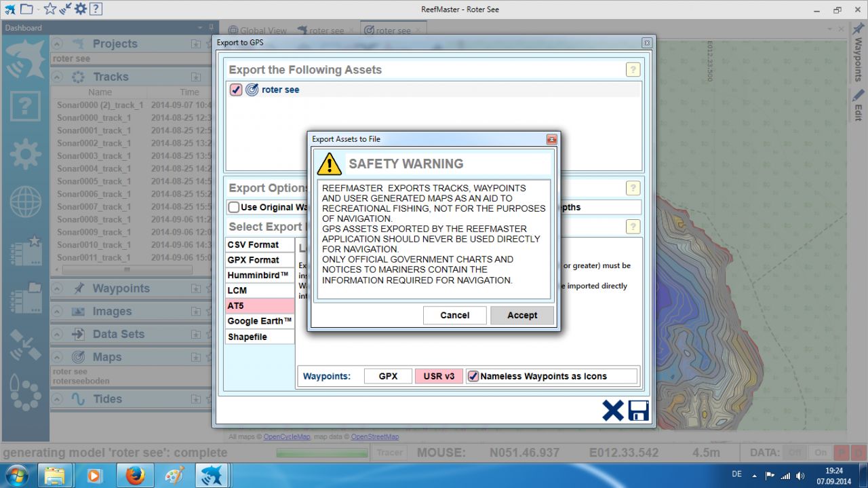868x488 pixels.
Task: Collapse the Projects section
Action: [x=58, y=43]
